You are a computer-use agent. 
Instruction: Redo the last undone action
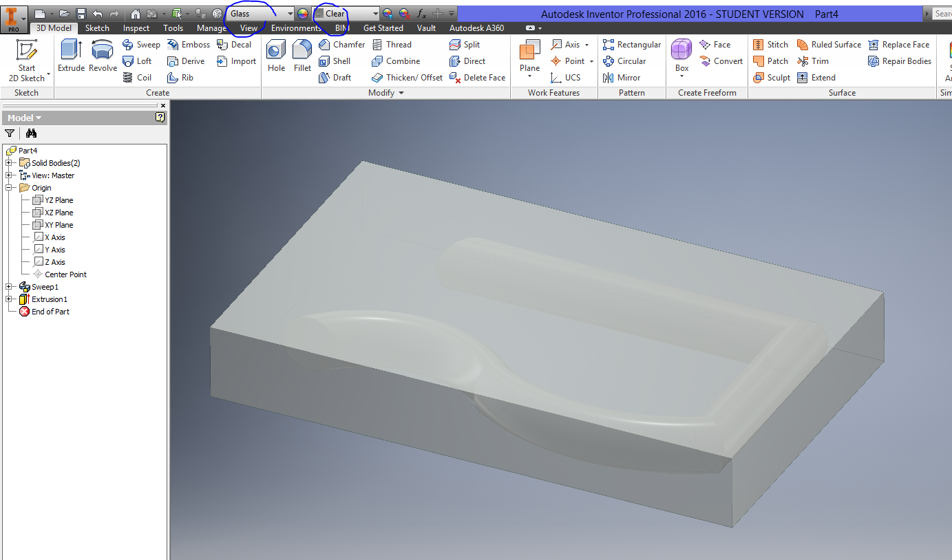point(114,13)
